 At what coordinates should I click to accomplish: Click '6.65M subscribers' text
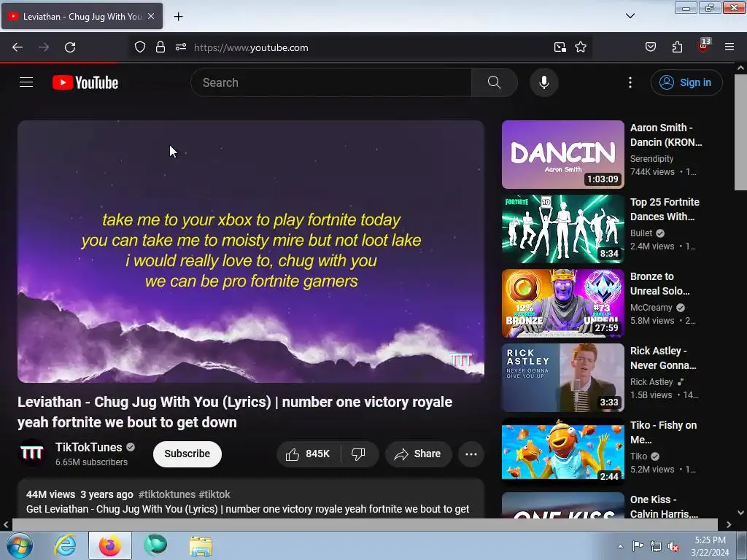point(91,462)
